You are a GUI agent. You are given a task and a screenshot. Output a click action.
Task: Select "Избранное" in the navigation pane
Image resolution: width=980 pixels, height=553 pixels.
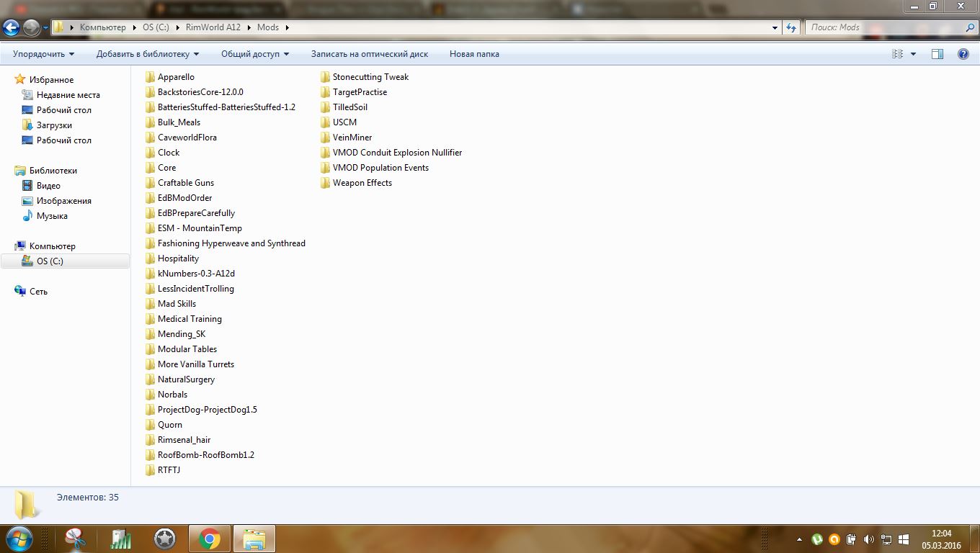click(51, 80)
